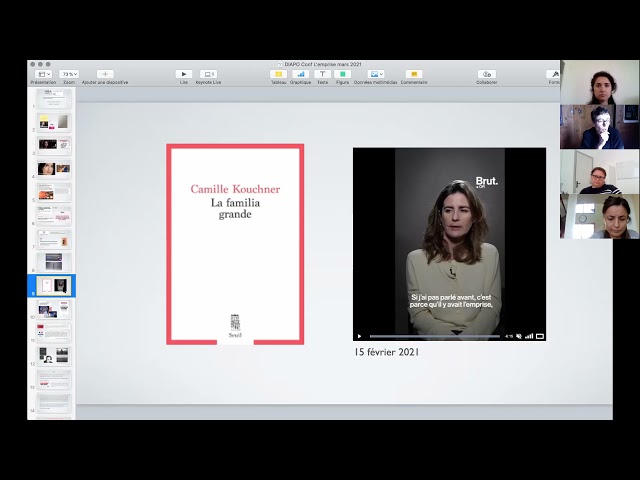The width and height of the screenshot is (640, 480).
Task: Select slide 11 thumbnail
Action: (54, 332)
